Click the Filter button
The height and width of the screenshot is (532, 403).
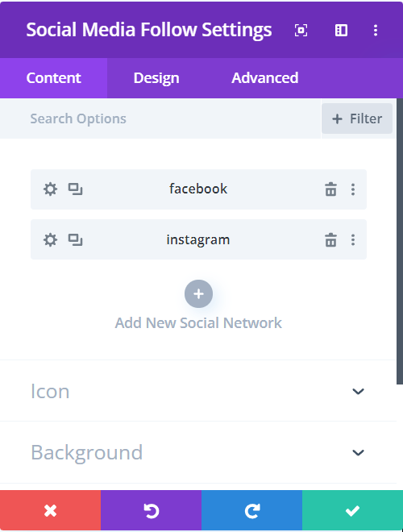click(x=357, y=118)
